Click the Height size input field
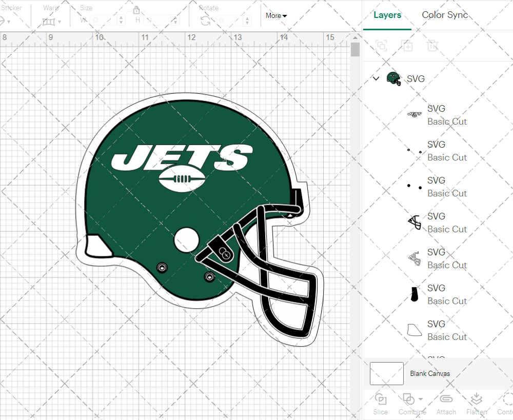Image resolution: width=513 pixels, height=420 pixels. pyautogui.click(x=156, y=21)
